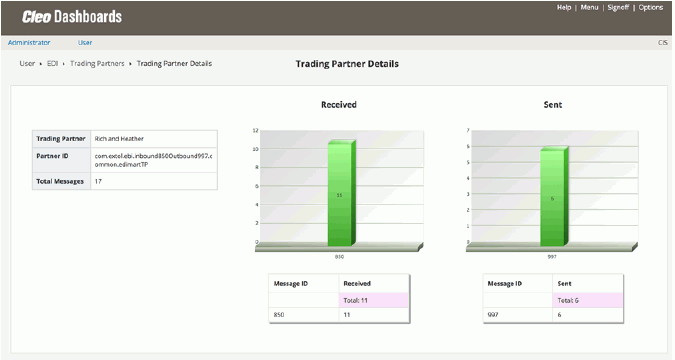This screenshot has width=675, height=360.
Task: Go to EDI breadcrumb link
Action: tap(53, 63)
